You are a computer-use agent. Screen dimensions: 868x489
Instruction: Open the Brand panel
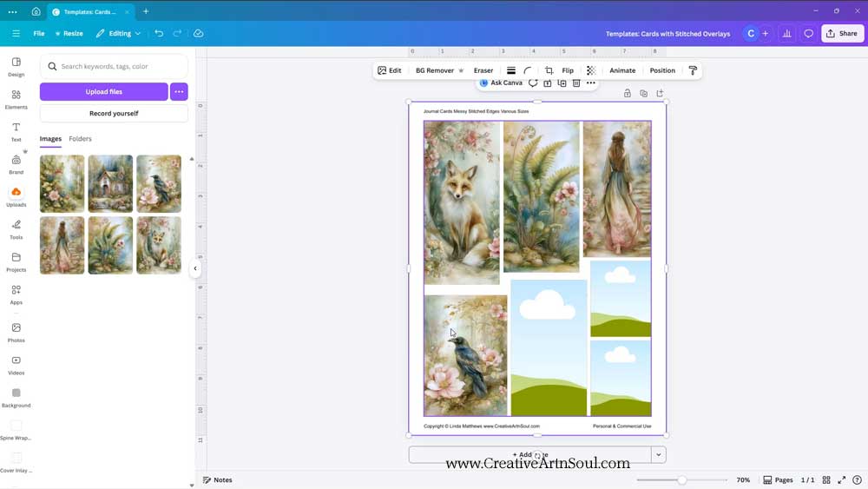(16, 164)
